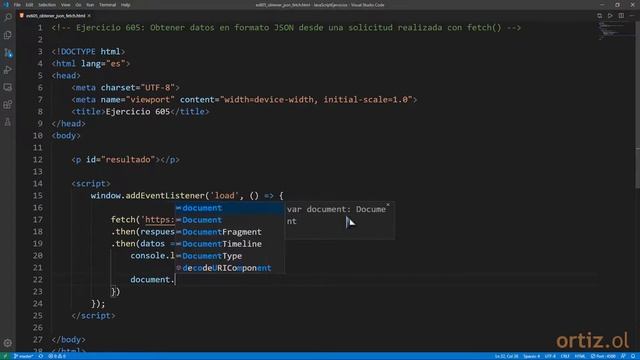Click the synchronize changes icon in status bar
This screenshot has width=640, height=360.
tap(41, 356)
